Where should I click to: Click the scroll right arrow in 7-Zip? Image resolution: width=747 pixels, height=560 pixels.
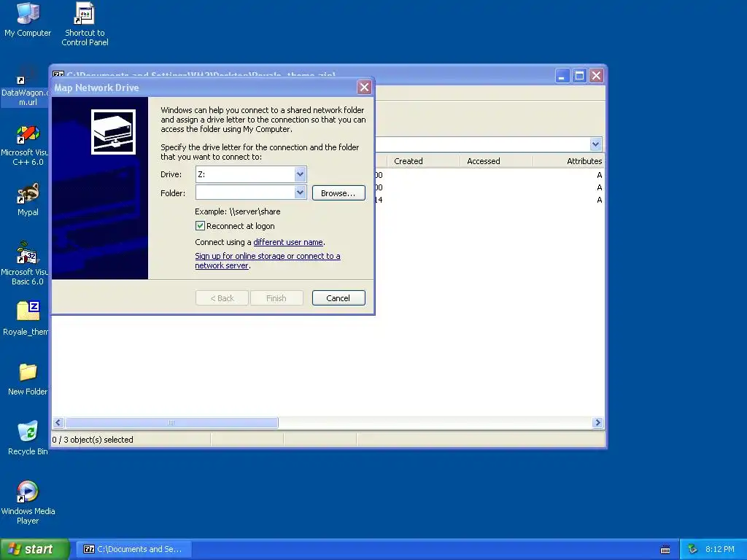tap(597, 422)
